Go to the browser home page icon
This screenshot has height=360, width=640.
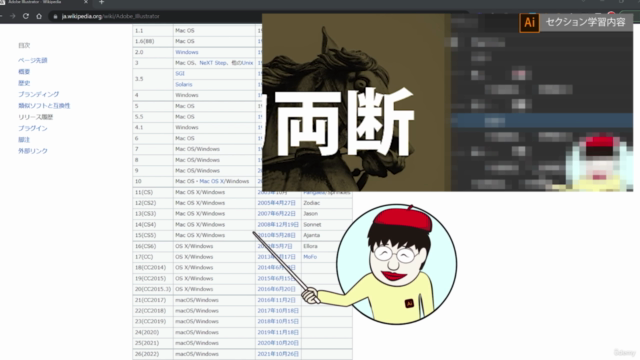point(39,16)
